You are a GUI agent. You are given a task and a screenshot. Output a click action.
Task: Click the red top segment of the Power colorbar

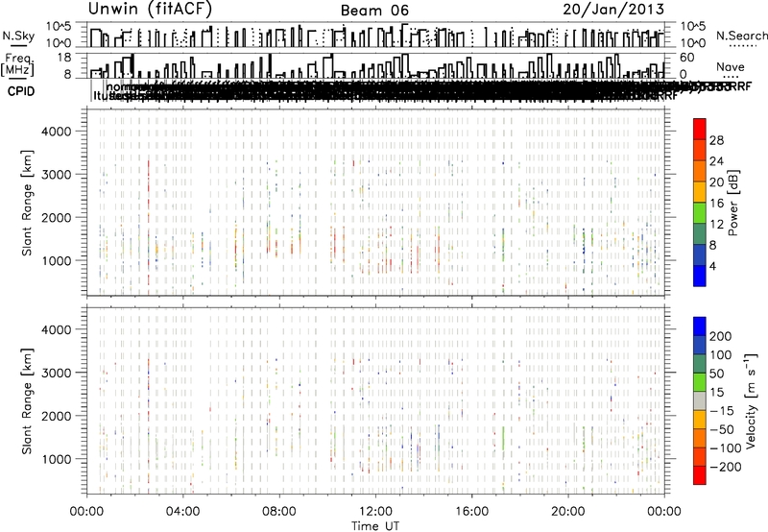point(700,129)
